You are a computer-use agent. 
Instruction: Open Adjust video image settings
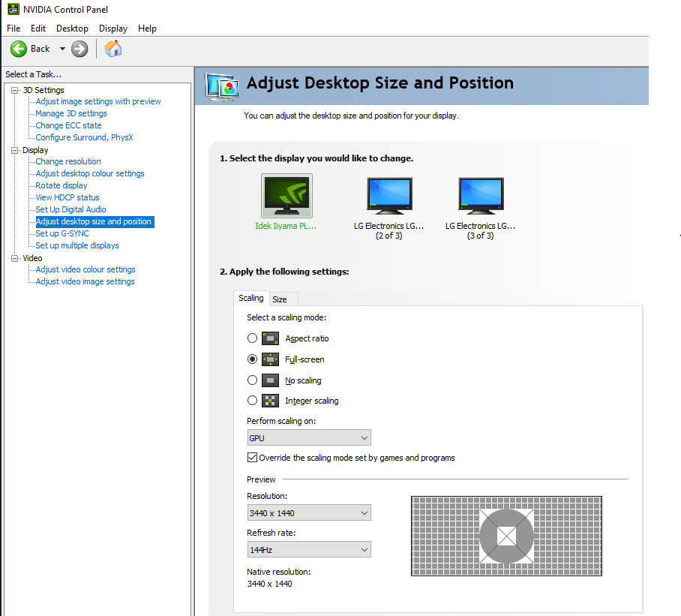coord(85,281)
